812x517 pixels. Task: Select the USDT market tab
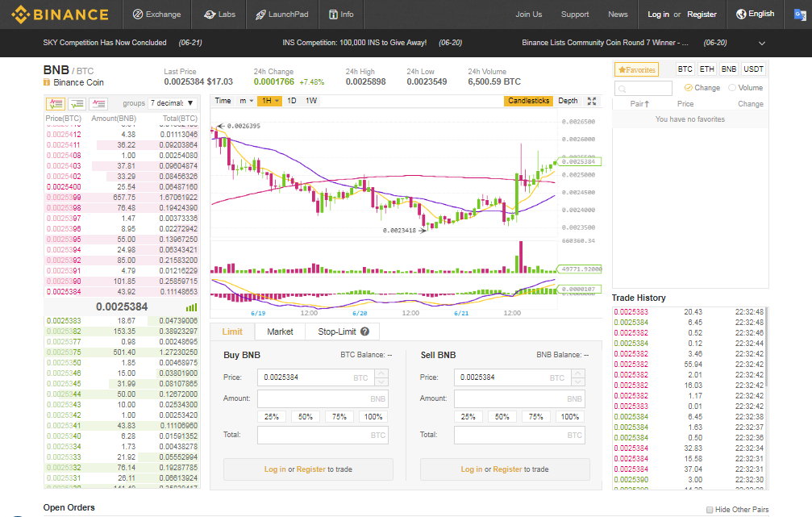[x=753, y=69]
